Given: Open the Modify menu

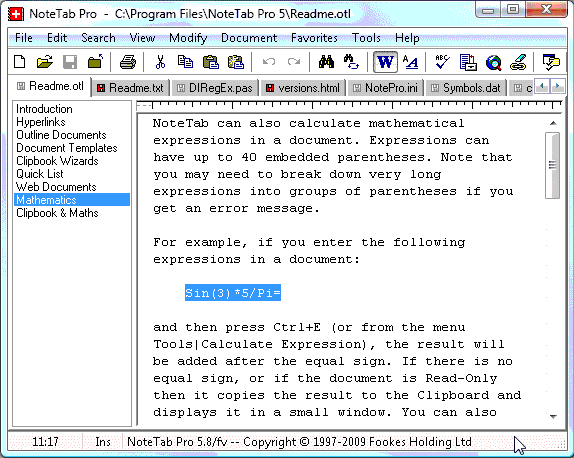Looking at the screenshot, I should (188, 38).
